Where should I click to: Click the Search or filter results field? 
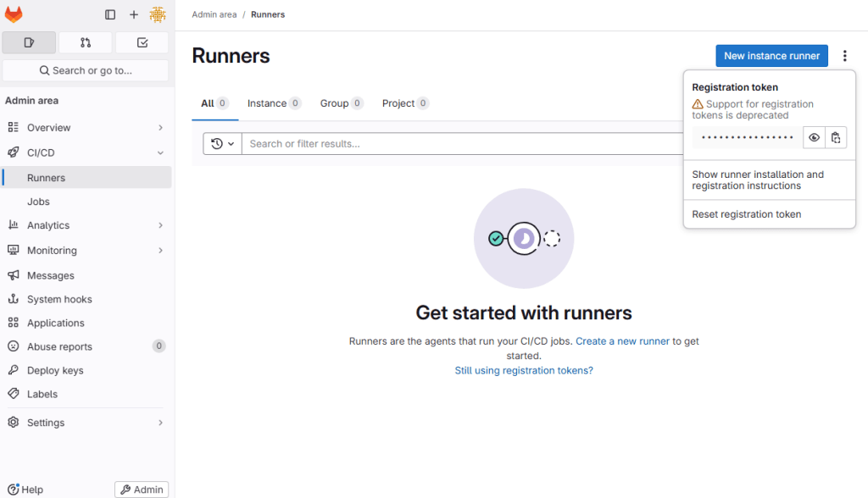[x=464, y=144]
